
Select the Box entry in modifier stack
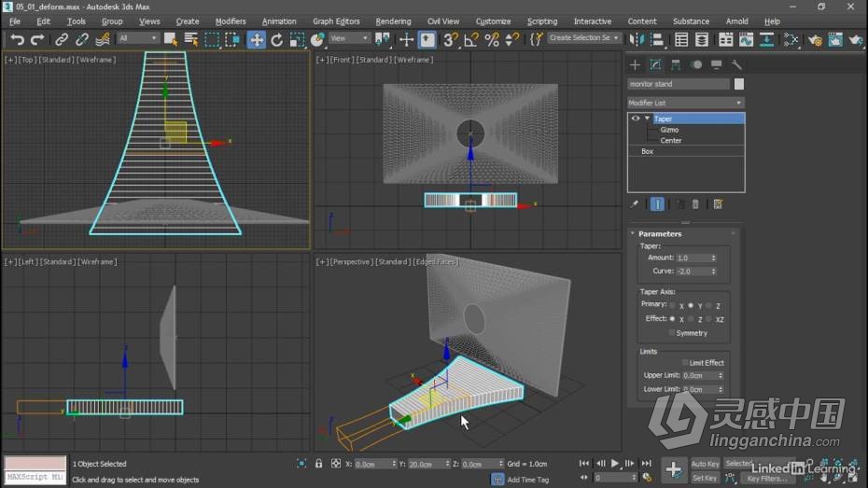click(647, 151)
